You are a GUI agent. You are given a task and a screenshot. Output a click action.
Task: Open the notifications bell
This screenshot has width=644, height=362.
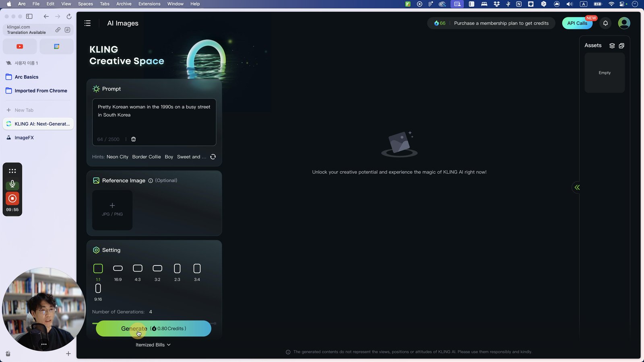click(x=605, y=23)
